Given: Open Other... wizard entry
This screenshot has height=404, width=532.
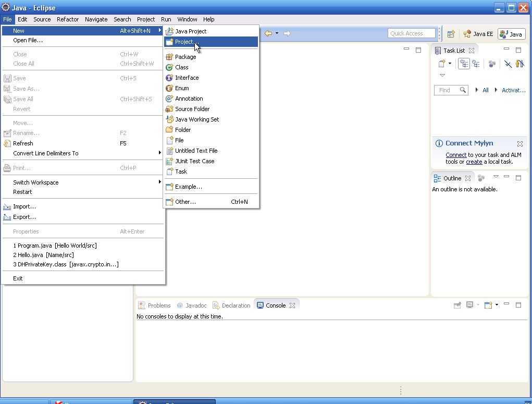Looking at the screenshot, I should pos(211,202).
